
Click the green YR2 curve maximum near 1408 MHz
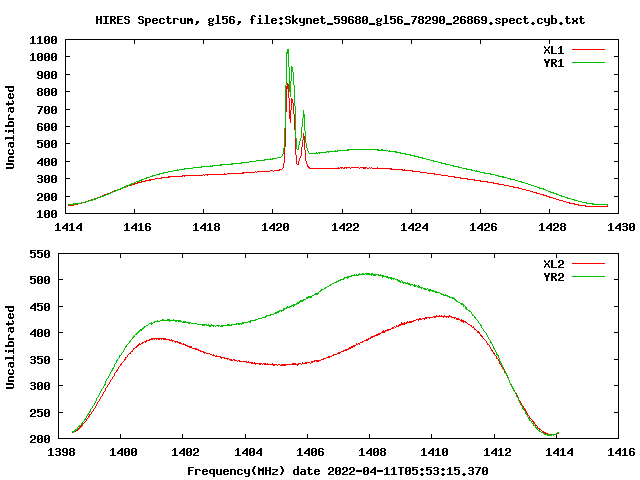(x=365, y=274)
